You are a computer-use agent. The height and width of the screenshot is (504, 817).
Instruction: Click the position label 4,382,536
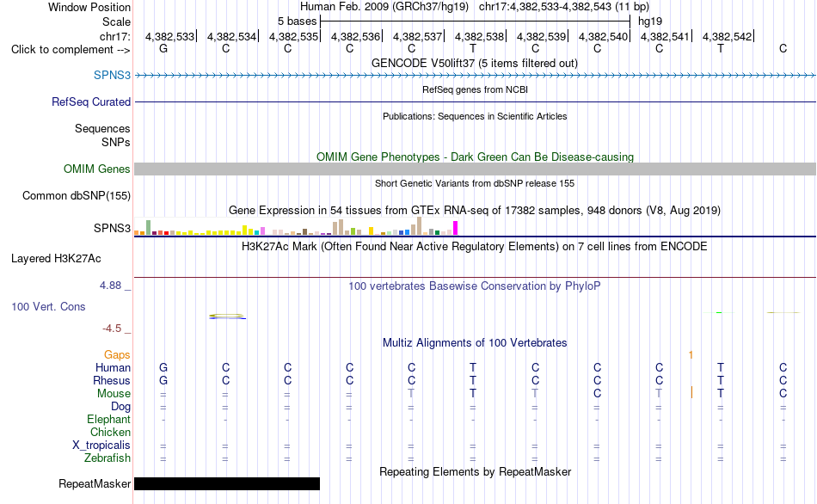point(356,36)
